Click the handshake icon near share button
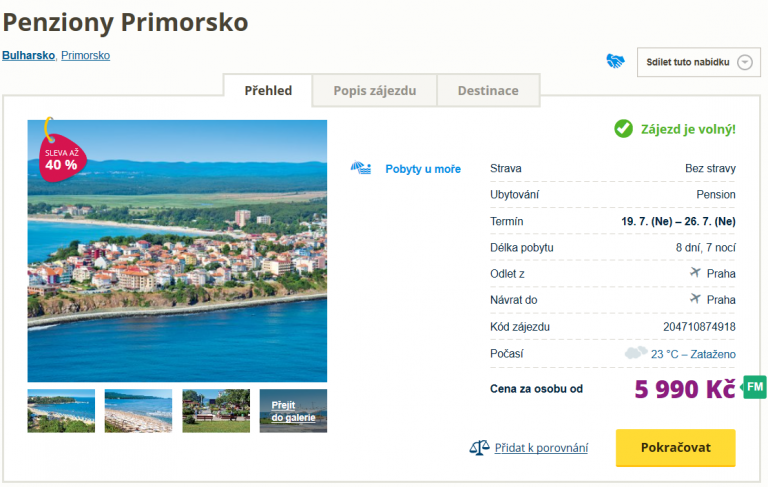Viewport: 768px width, 487px height. tap(615, 62)
